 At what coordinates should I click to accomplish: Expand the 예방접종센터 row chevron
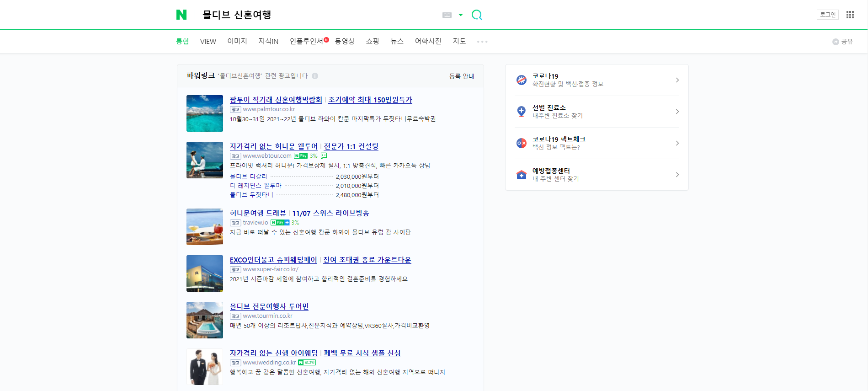[677, 175]
